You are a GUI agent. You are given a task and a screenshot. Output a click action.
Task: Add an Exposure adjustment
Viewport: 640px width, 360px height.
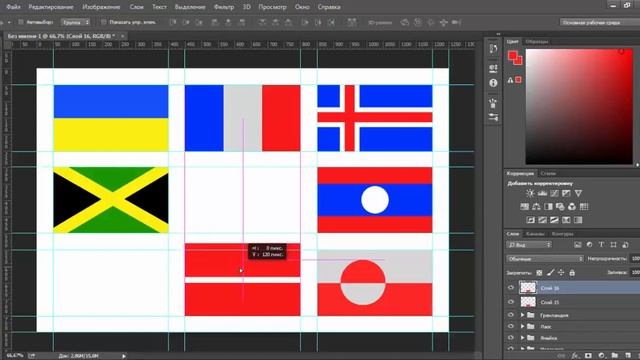pyautogui.click(x=566, y=193)
